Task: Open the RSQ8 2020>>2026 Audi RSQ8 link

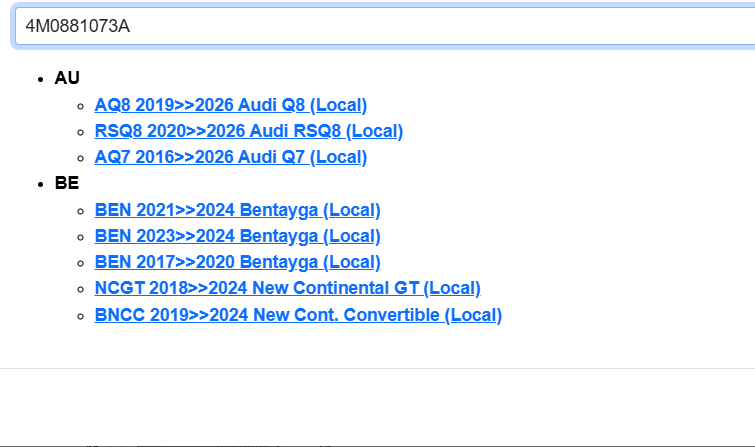Action: click(248, 131)
